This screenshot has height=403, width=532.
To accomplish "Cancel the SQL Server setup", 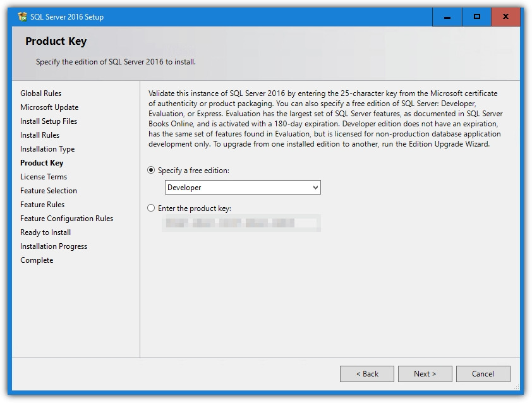I will click(x=483, y=373).
